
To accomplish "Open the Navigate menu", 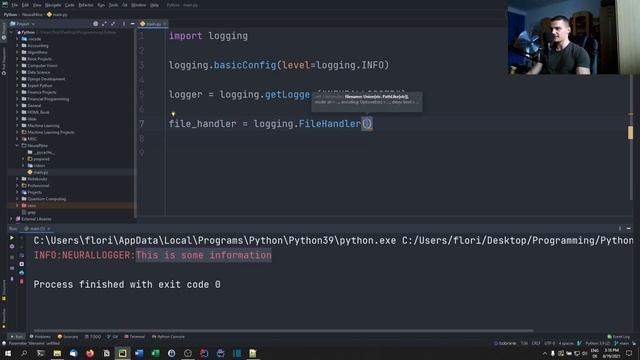I will pos(53,5).
